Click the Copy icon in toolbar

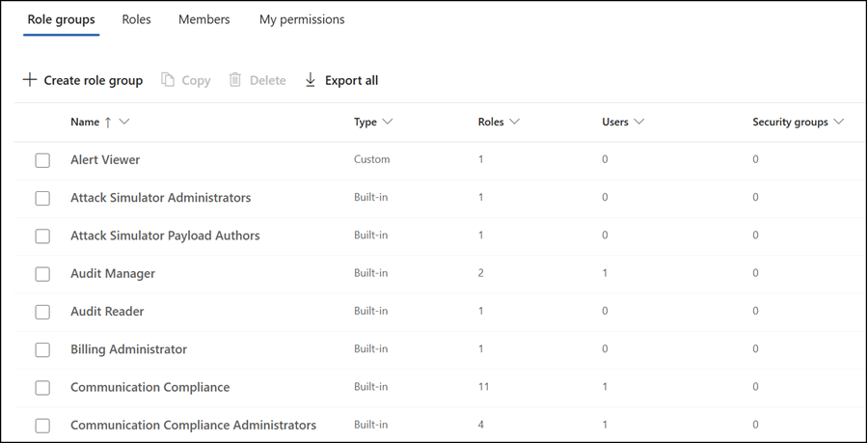[x=168, y=80]
